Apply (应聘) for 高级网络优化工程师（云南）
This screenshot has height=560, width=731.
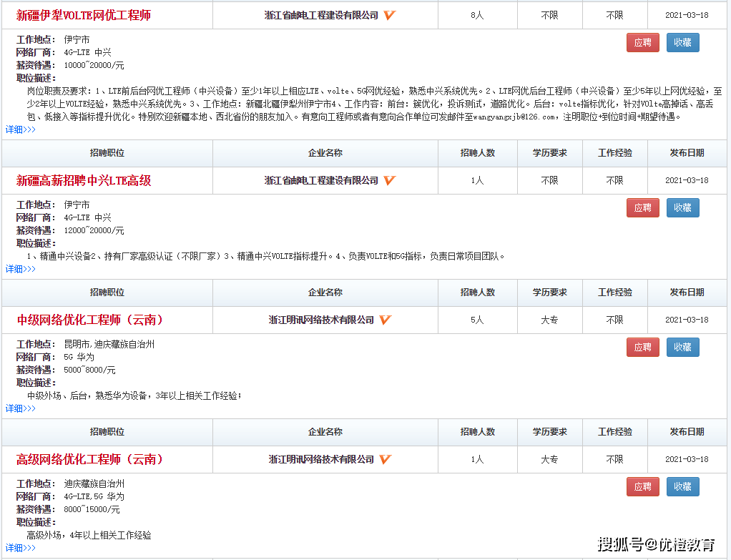tap(643, 486)
